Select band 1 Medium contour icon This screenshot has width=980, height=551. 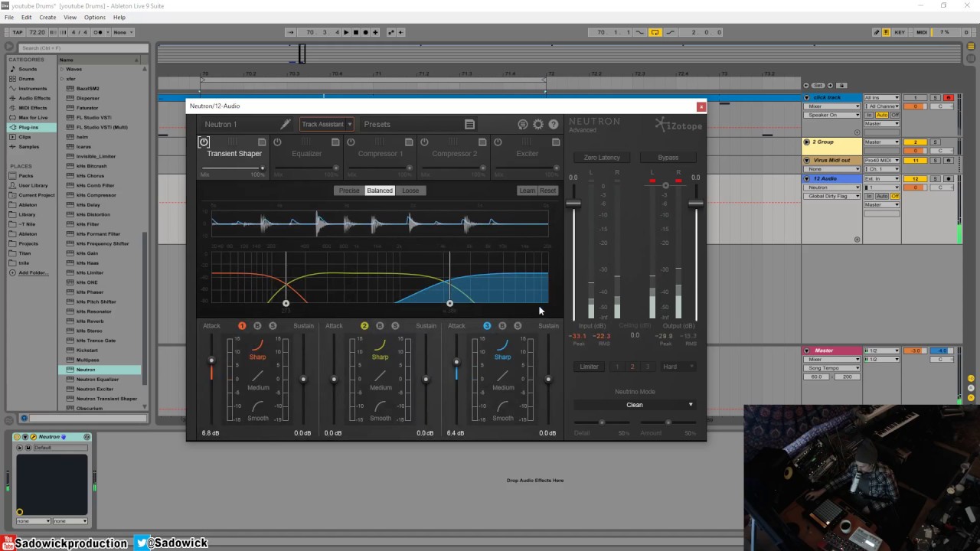click(258, 376)
